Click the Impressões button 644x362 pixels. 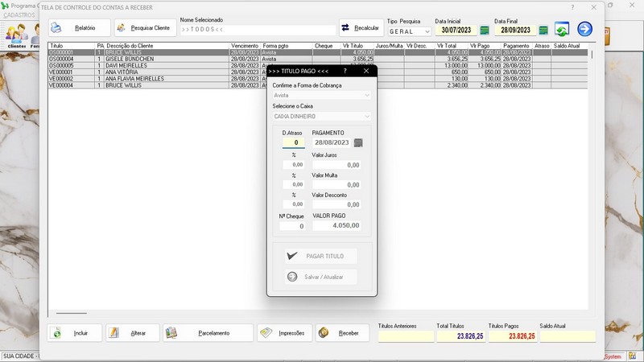pos(285,333)
